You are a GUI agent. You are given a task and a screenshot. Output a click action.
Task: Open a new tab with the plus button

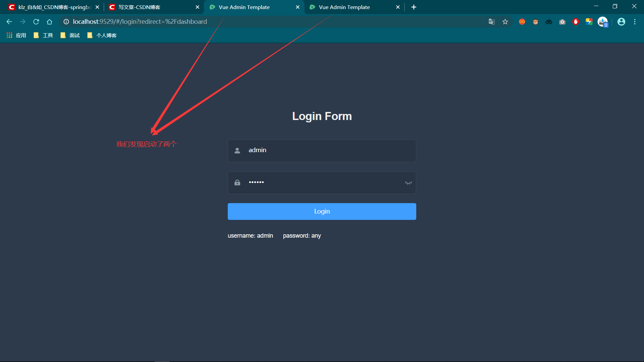tap(414, 7)
